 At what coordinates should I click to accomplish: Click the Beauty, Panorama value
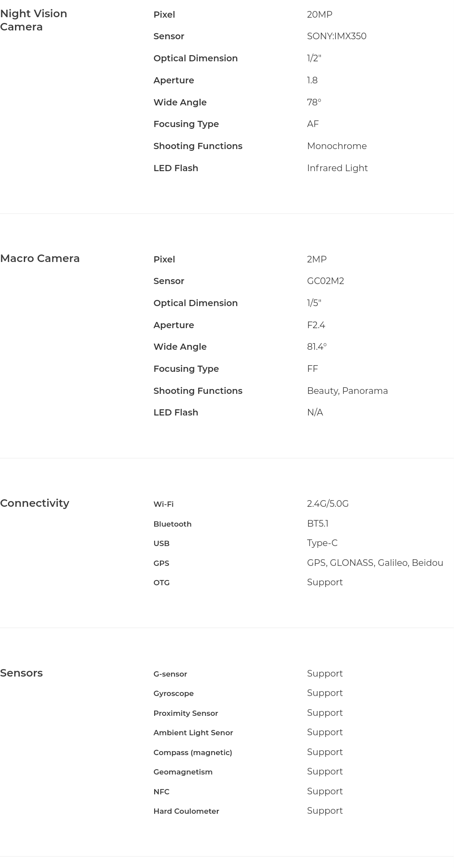tap(347, 391)
